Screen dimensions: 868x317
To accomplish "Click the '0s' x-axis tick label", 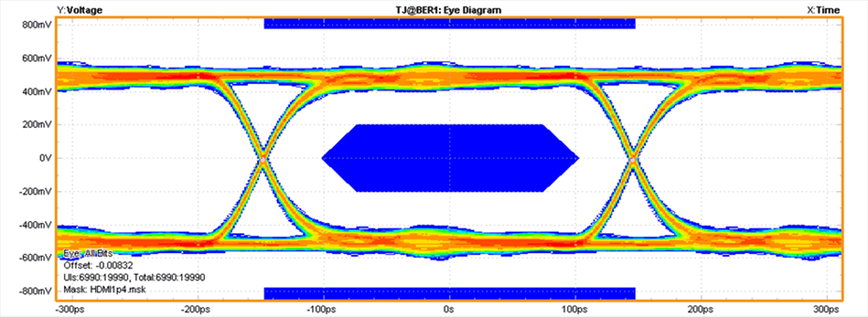I will coord(449,309).
